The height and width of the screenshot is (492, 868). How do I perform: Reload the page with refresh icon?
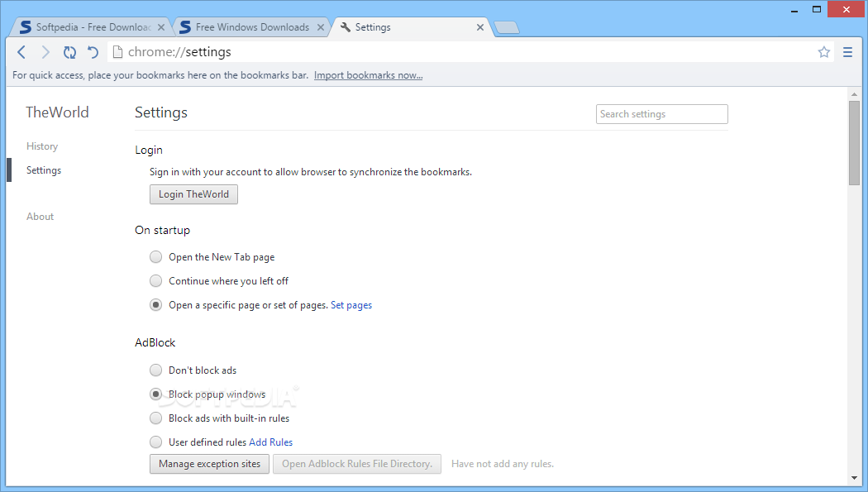pos(69,52)
